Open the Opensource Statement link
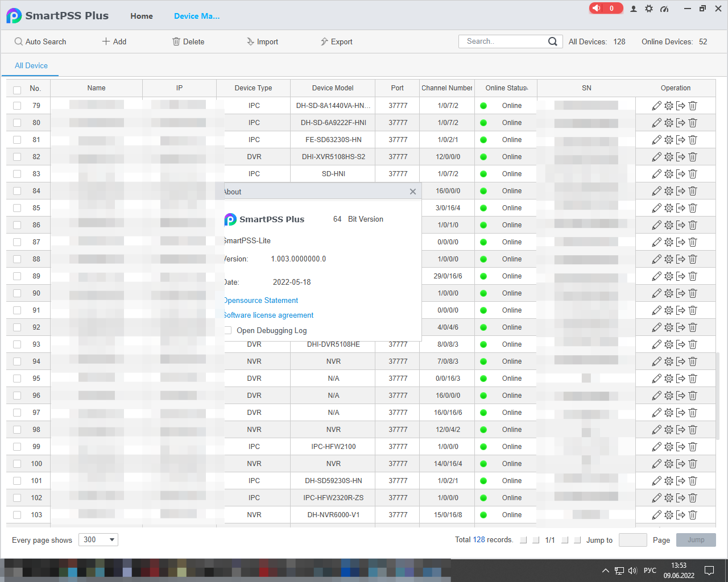Screen dimensions: 728x582 pyautogui.click(x=261, y=300)
